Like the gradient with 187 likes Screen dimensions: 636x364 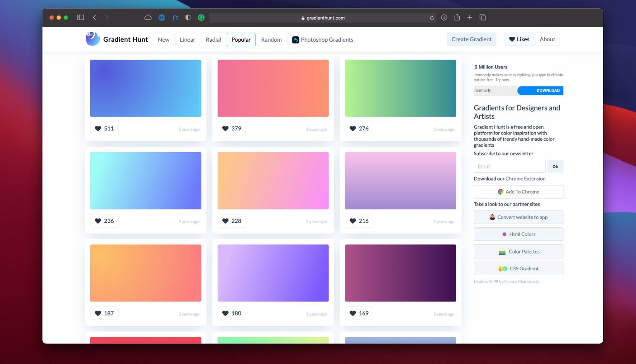104,314
